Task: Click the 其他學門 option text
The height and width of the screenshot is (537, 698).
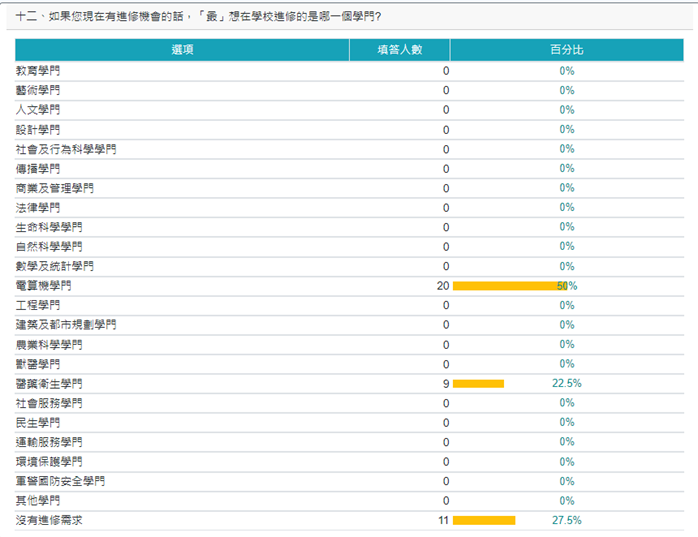Action: 38,500
